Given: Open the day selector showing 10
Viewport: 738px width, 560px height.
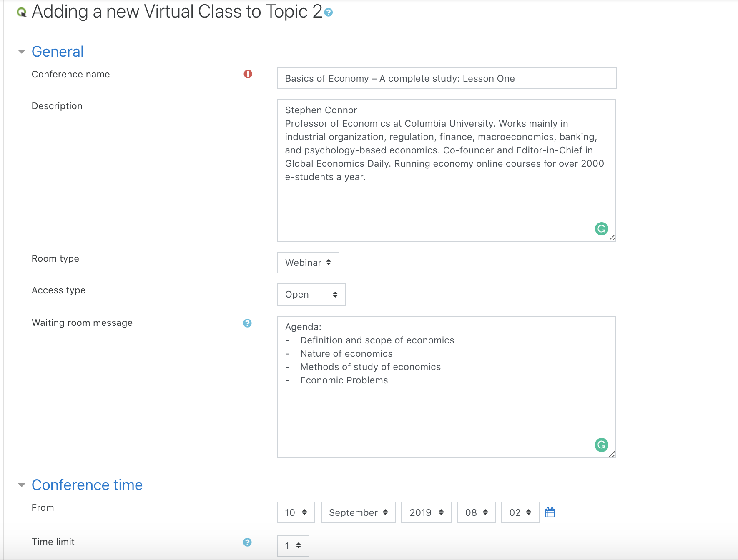Looking at the screenshot, I should pos(296,512).
